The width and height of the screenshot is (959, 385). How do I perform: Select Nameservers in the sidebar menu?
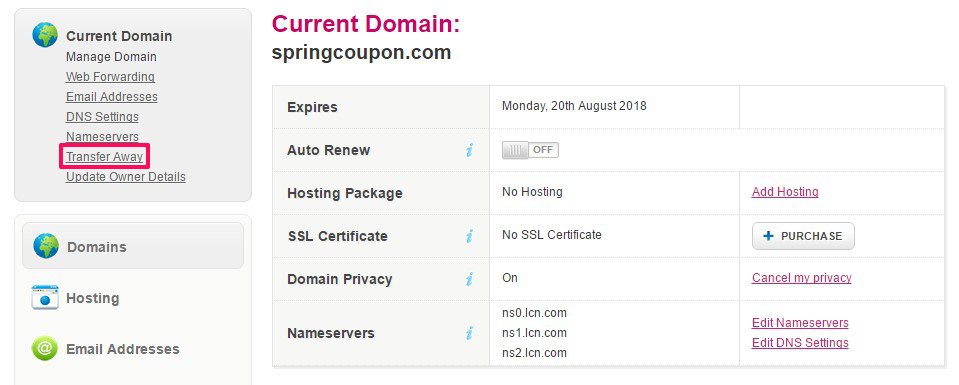click(x=102, y=136)
